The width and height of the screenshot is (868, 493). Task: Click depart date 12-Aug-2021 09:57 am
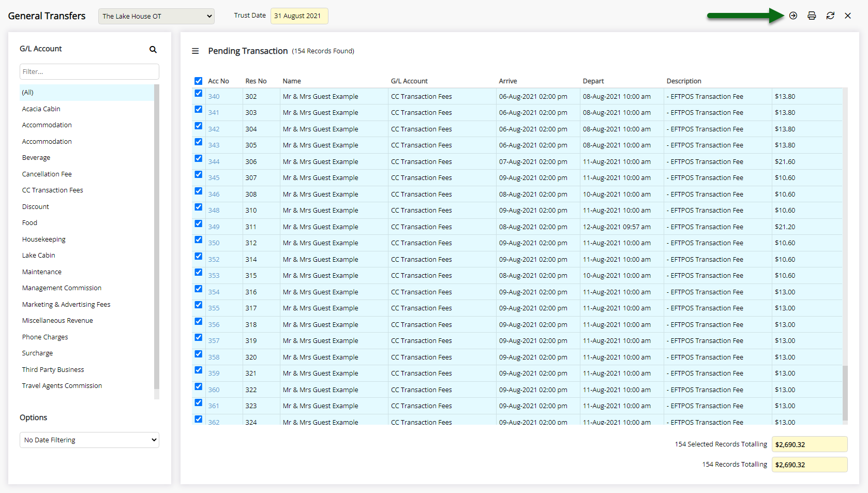[x=617, y=227]
